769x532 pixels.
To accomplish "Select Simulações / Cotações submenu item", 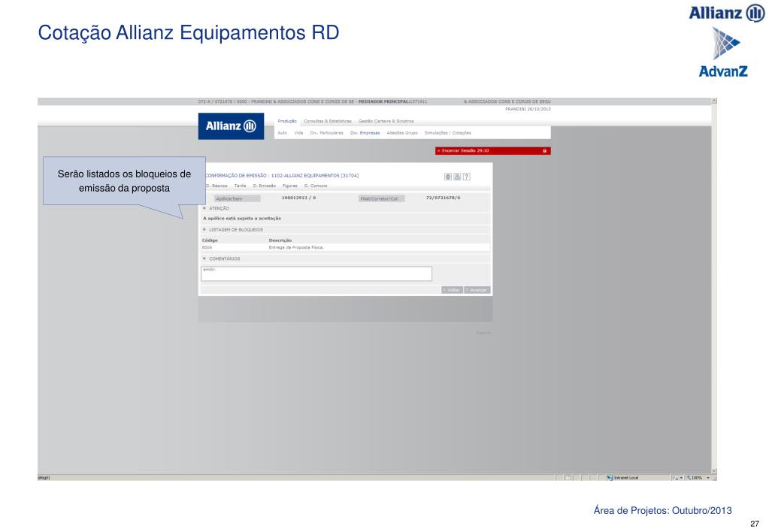I will [x=448, y=133].
